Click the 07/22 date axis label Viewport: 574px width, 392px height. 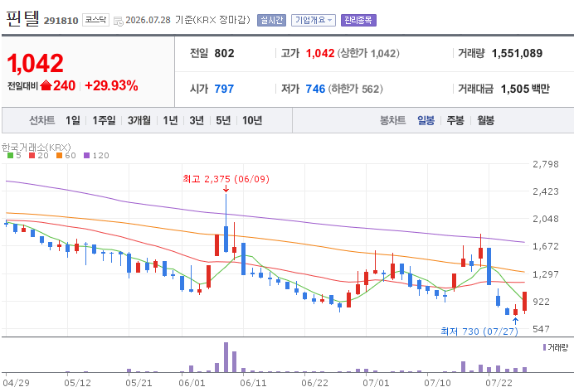point(499,383)
